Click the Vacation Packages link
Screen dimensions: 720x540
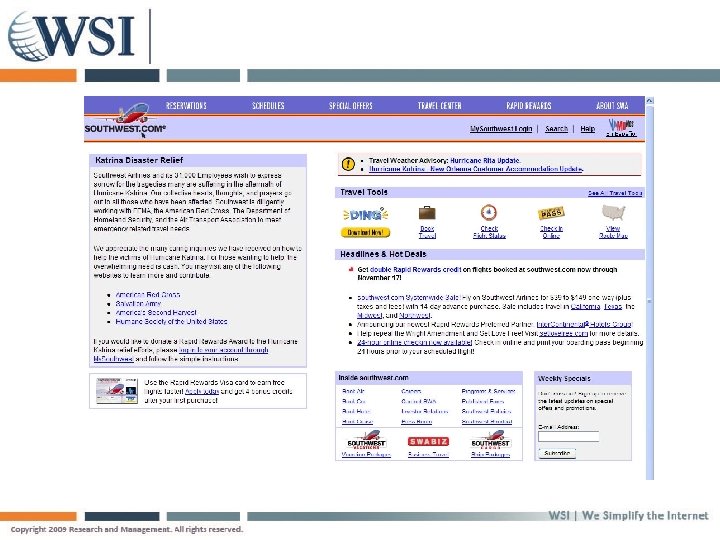tap(366, 455)
